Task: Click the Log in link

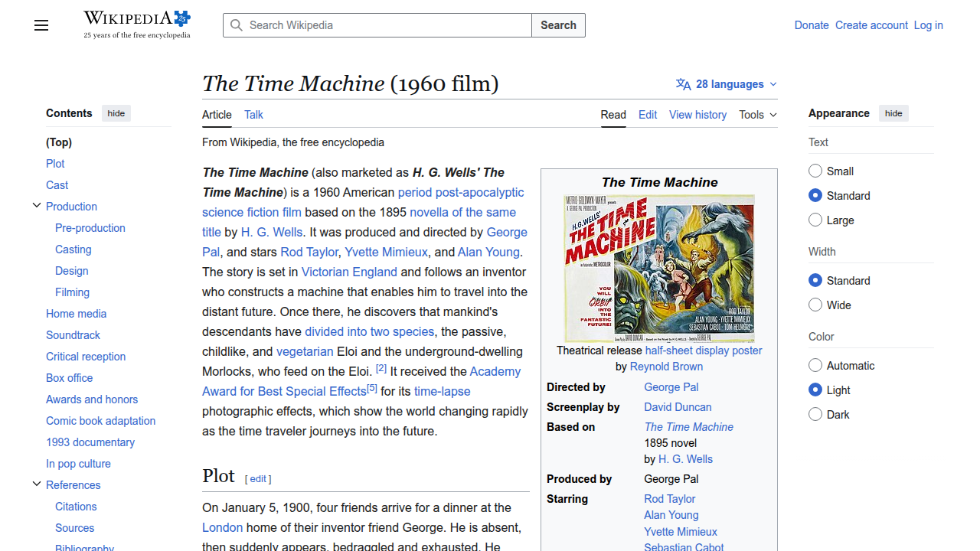Action: (x=928, y=25)
